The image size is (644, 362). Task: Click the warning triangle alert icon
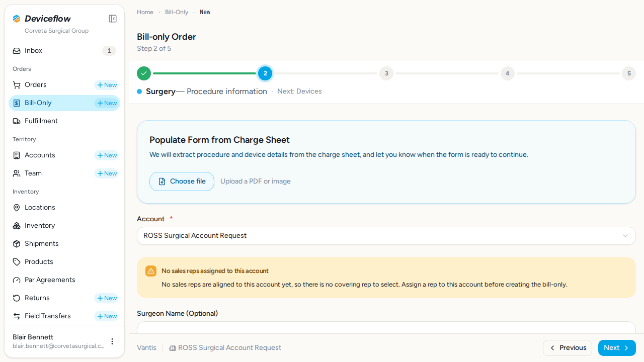(151, 271)
